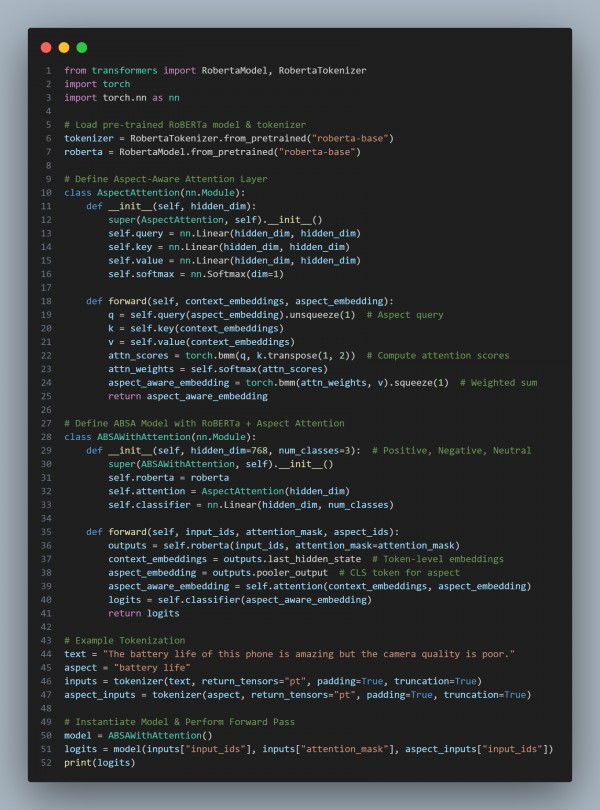Click line number 1 in gutter
600x810 pixels.
[48, 71]
